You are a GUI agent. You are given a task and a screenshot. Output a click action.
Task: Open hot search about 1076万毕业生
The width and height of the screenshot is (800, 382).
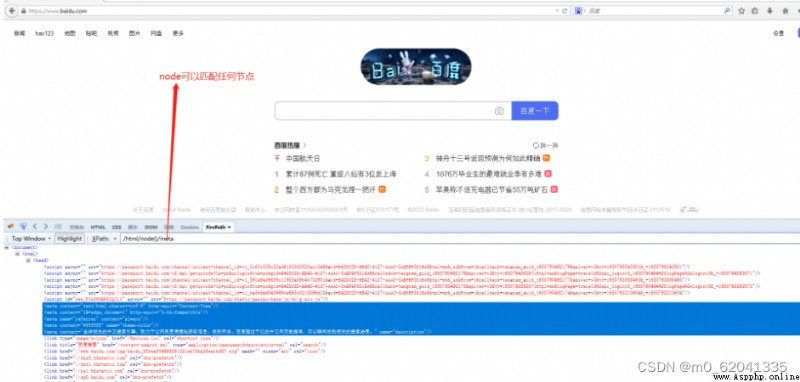click(x=489, y=174)
